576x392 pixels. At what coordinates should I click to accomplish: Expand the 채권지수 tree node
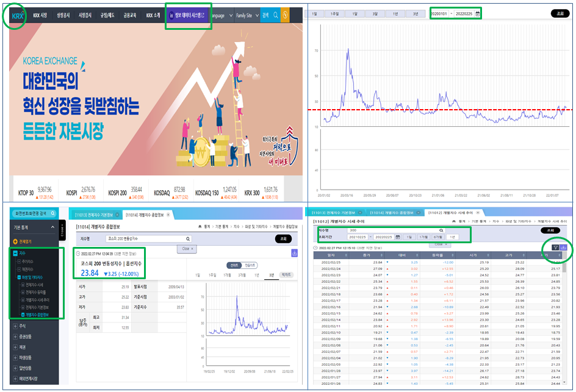pos(19,269)
